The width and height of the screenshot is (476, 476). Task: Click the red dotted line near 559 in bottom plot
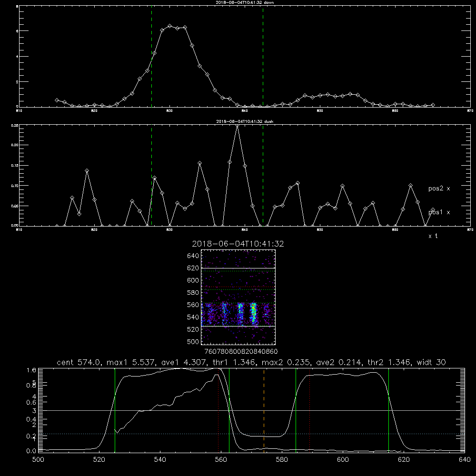(218, 410)
